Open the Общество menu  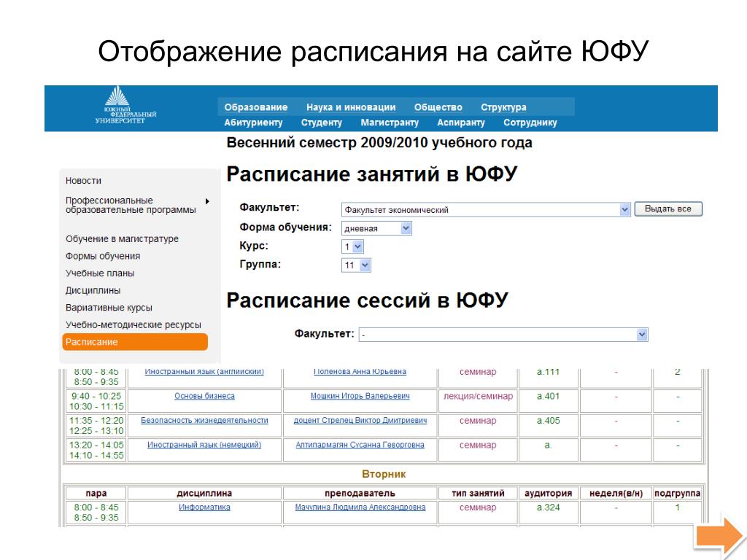[x=438, y=108]
